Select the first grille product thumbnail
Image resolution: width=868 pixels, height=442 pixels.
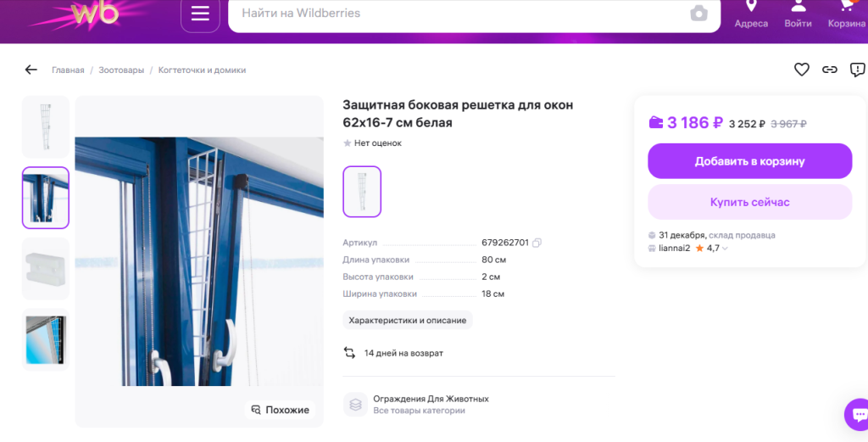tap(45, 127)
